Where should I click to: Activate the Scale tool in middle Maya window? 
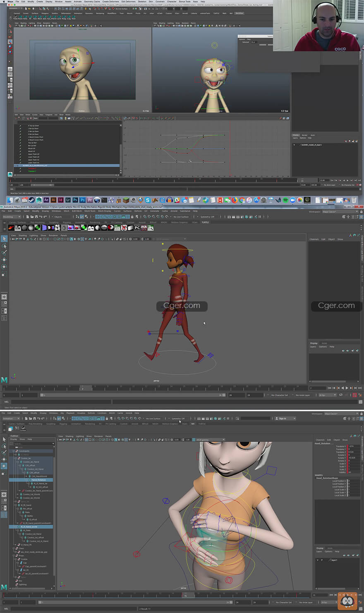click(4, 274)
